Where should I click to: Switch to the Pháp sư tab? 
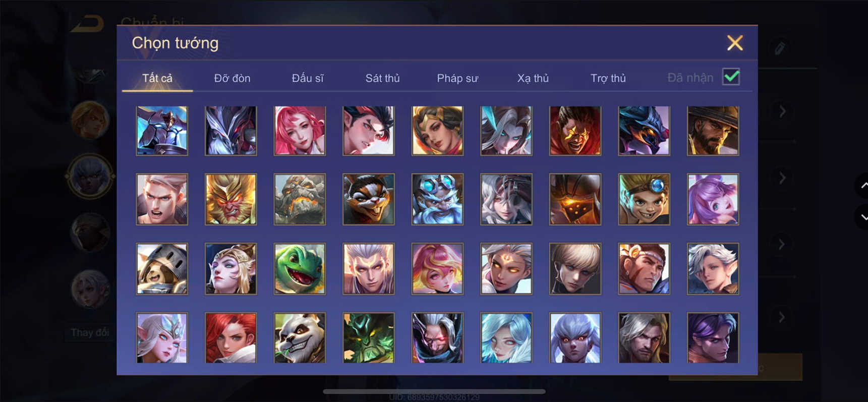[x=457, y=78]
